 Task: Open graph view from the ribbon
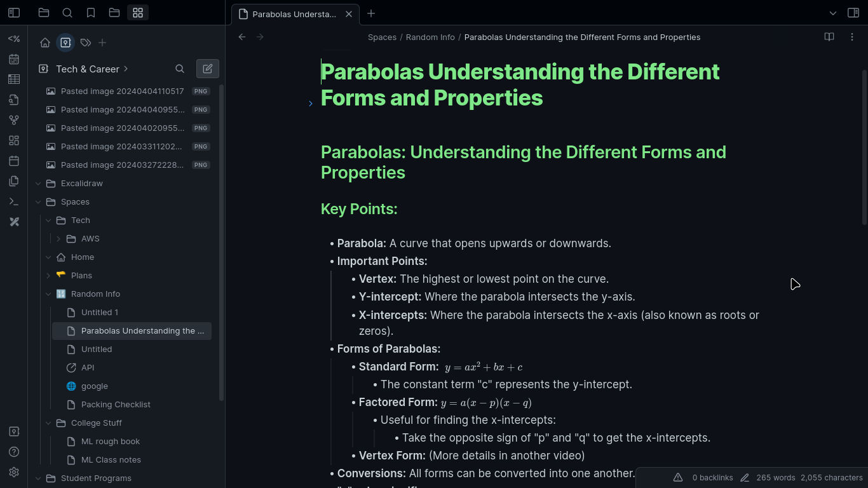pyautogui.click(x=14, y=120)
